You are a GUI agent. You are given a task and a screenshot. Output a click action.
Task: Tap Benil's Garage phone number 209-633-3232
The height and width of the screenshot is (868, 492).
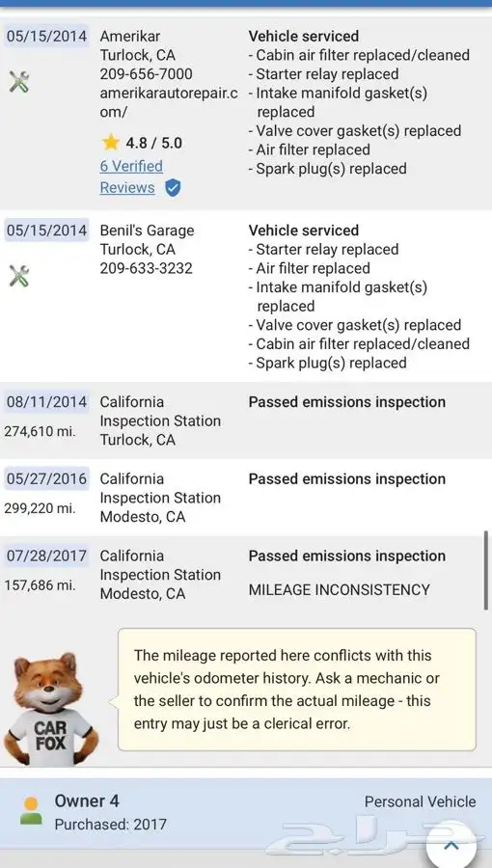tap(146, 268)
